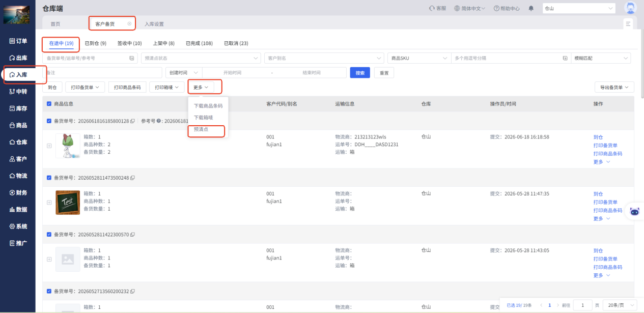Switch to the 已完成 (108) tab

[199, 43]
